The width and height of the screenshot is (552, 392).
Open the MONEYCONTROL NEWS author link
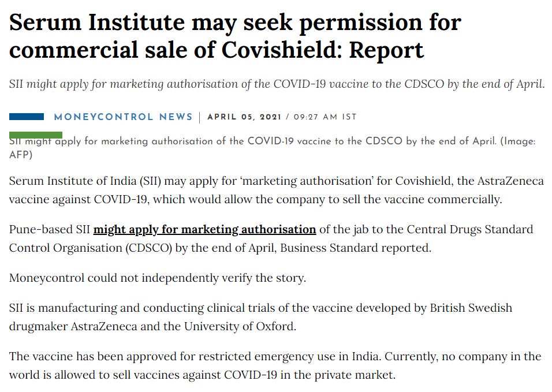pos(123,117)
